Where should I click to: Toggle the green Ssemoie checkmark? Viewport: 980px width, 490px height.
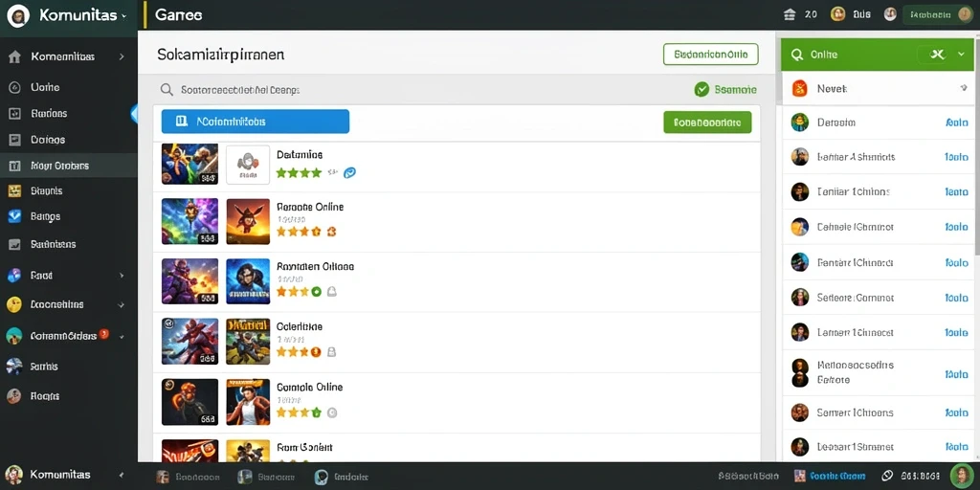702,89
